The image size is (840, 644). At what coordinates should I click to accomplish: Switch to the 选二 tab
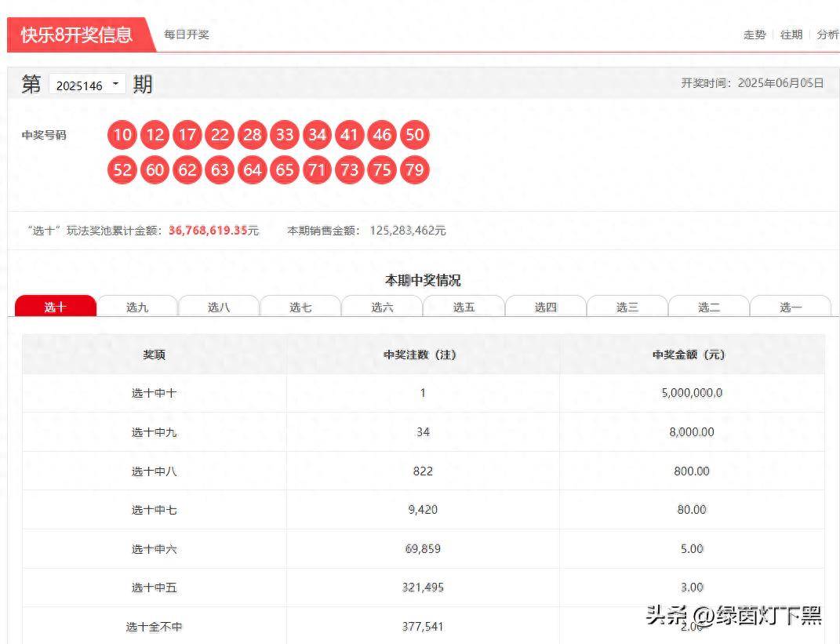pyautogui.click(x=709, y=307)
